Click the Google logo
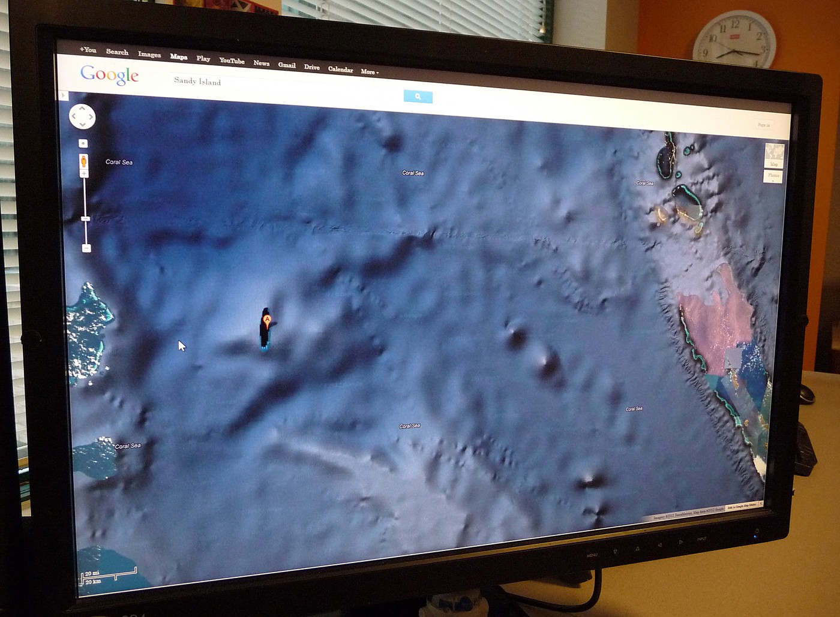The image size is (840, 617). point(109,75)
